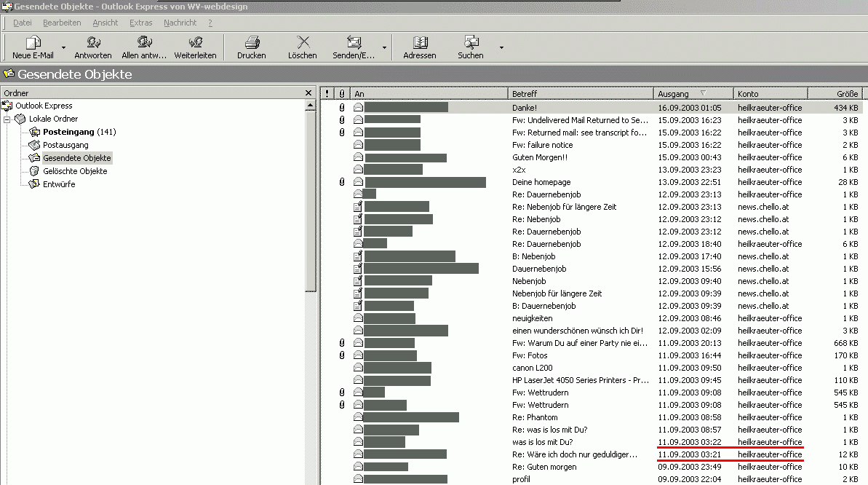868x485 pixels.
Task: Click the news post icon for the B: Nebenjob row
Action: pos(358,256)
